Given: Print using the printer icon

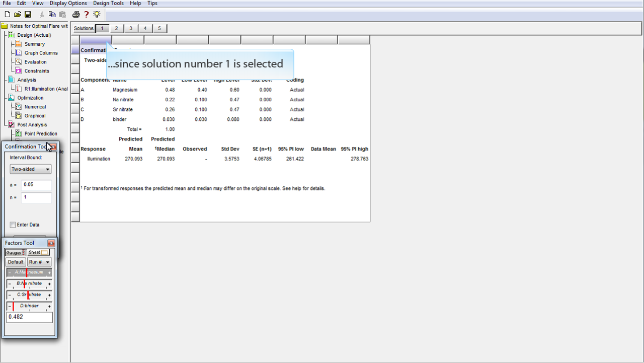Looking at the screenshot, I should tap(76, 15).
